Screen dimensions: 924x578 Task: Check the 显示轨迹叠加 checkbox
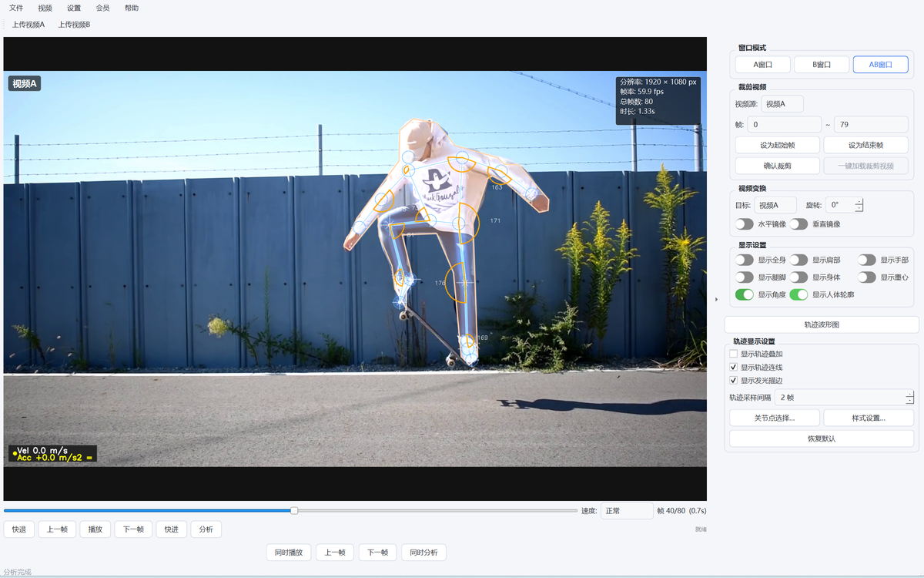click(734, 354)
